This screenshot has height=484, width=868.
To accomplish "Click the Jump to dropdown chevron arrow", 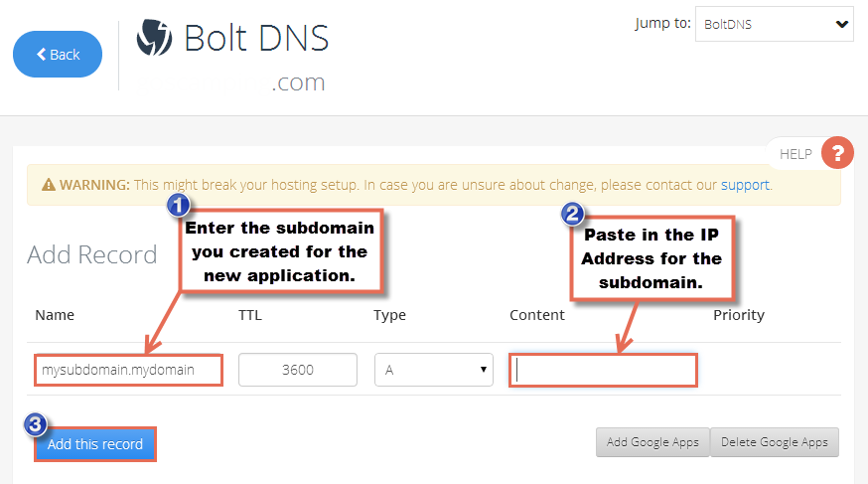I will click(x=841, y=25).
